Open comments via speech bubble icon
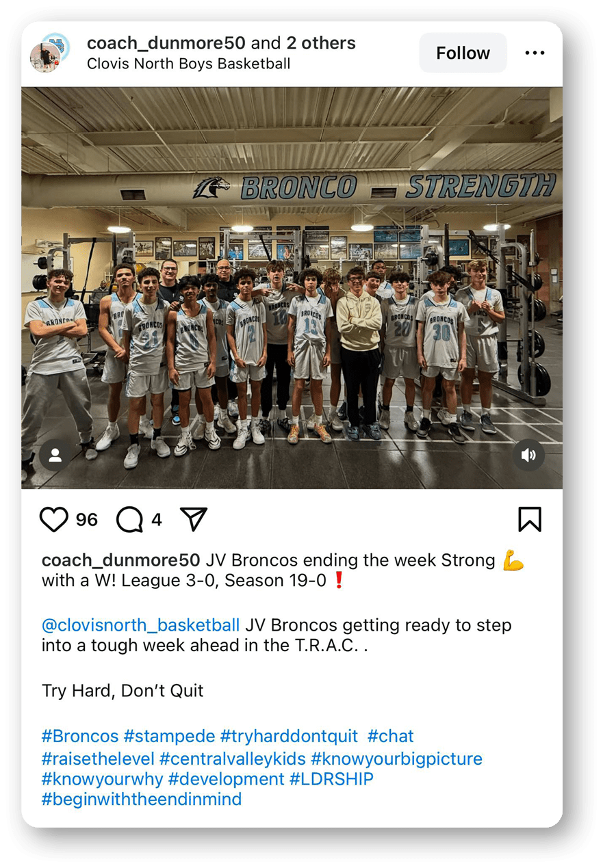603x868 pixels. (x=129, y=520)
